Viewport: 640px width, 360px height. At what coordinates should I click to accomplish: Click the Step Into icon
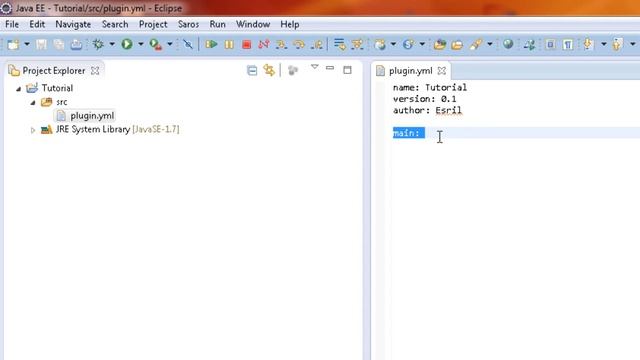pyautogui.click(x=281, y=44)
